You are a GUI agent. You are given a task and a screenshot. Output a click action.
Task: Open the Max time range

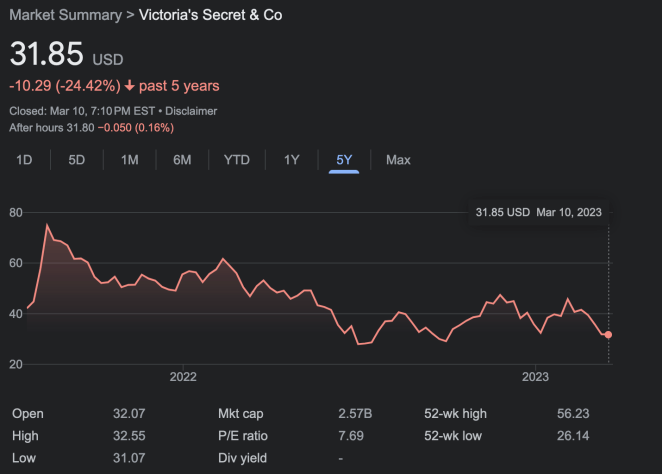[x=398, y=160]
